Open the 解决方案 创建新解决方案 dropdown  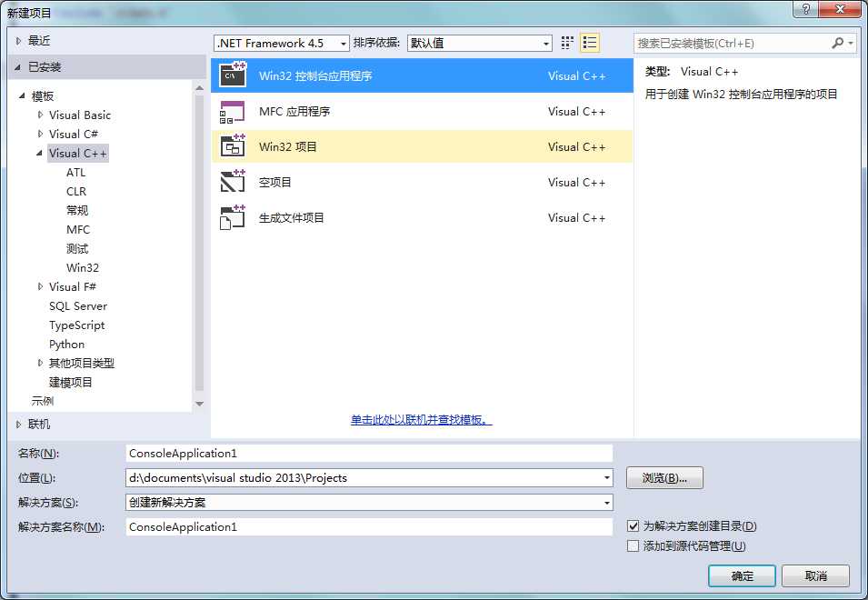tap(369, 502)
